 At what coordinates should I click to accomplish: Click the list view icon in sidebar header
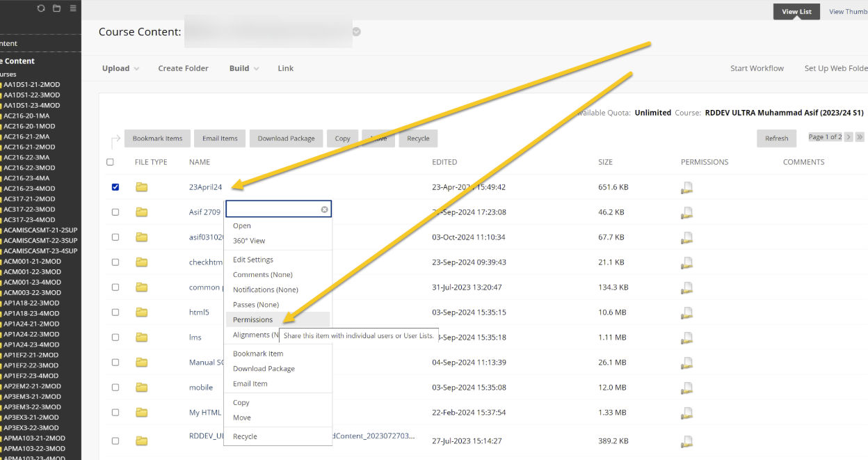coord(73,8)
